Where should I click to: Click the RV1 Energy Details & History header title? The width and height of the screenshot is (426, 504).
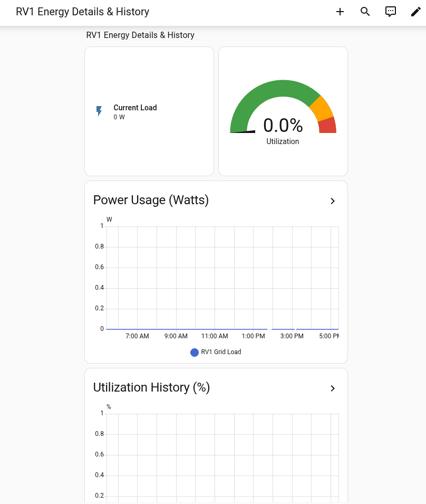(x=83, y=12)
